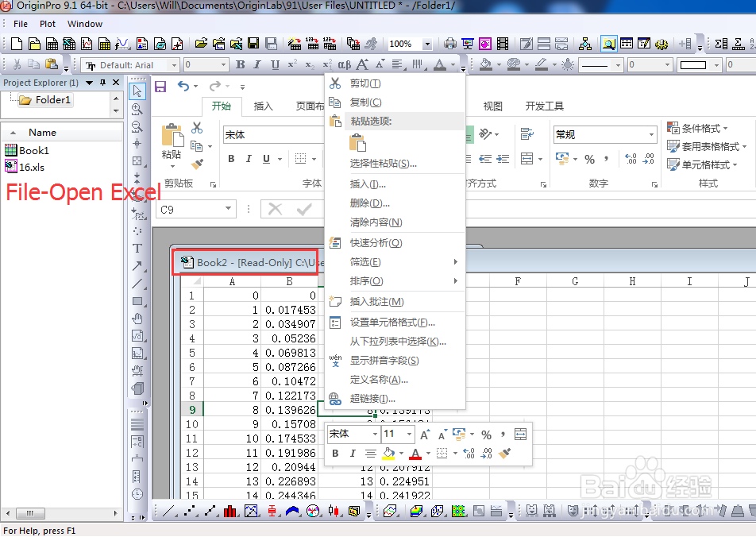The height and width of the screenshot is (537, 756).
Task: Click the Cut scissors in Excel ribbon
Action: point(197,128)
